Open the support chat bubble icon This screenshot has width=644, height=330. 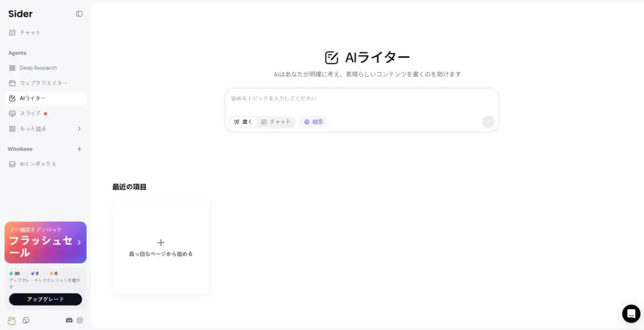pyautogui.click(x=631, y=314)
